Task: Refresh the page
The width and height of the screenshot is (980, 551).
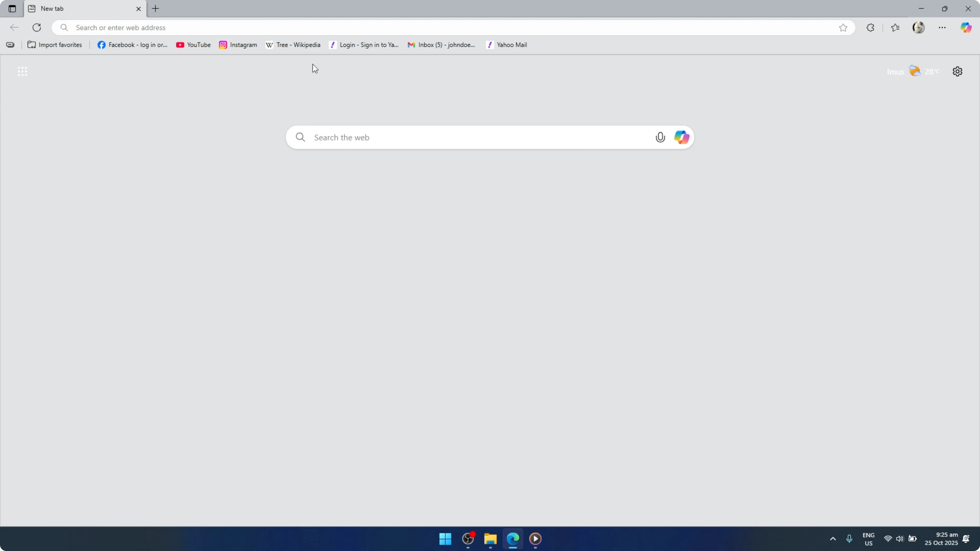Action: [36, 27]
